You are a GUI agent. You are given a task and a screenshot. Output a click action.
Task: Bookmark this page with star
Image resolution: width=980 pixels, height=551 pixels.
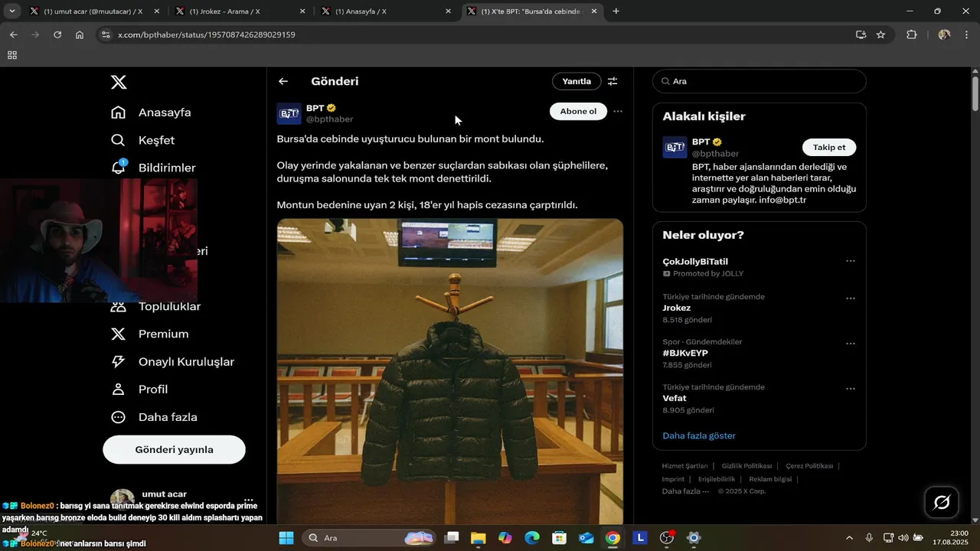pyautogui.click(x=881, y=34)
